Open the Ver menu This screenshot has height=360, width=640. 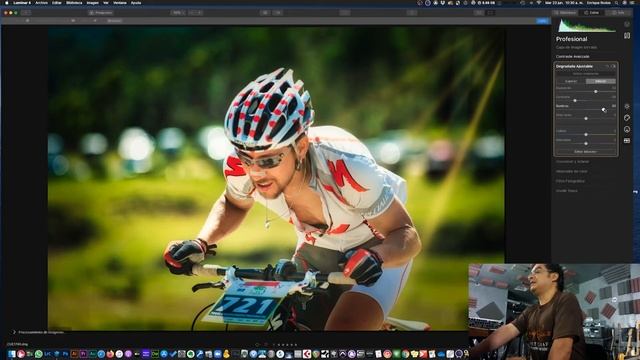coord(106,2)
